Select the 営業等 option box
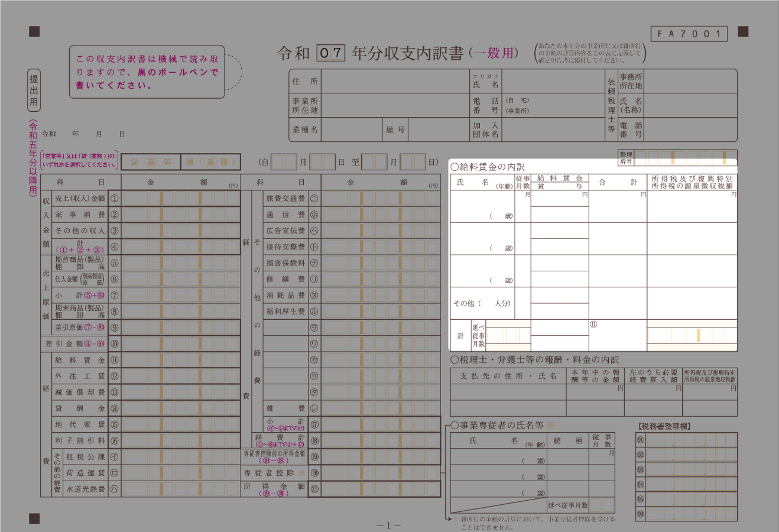779x532 pixels. coord(151,162)
